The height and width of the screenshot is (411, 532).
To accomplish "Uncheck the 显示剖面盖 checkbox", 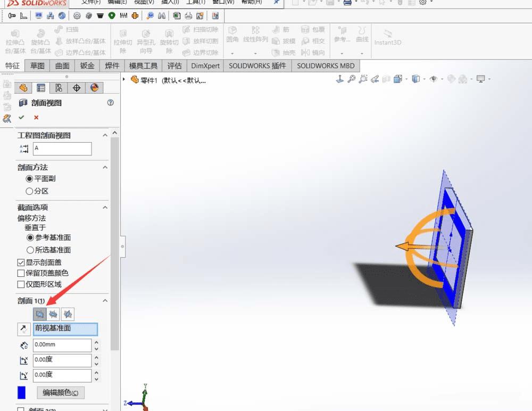I will pyautogui.click(x=21, y=262).
